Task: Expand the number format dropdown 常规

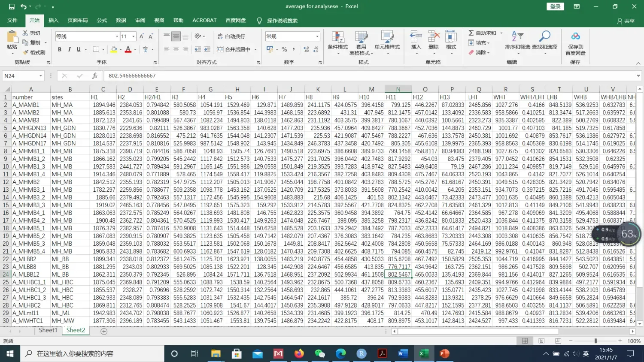Action: click(x=317, y=36)
